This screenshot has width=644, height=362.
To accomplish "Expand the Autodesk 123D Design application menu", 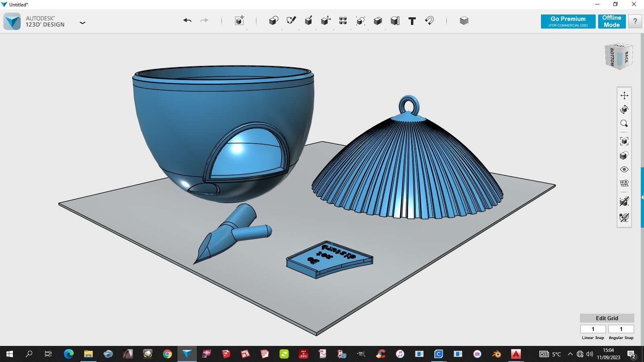I will (x=83, y=23).
